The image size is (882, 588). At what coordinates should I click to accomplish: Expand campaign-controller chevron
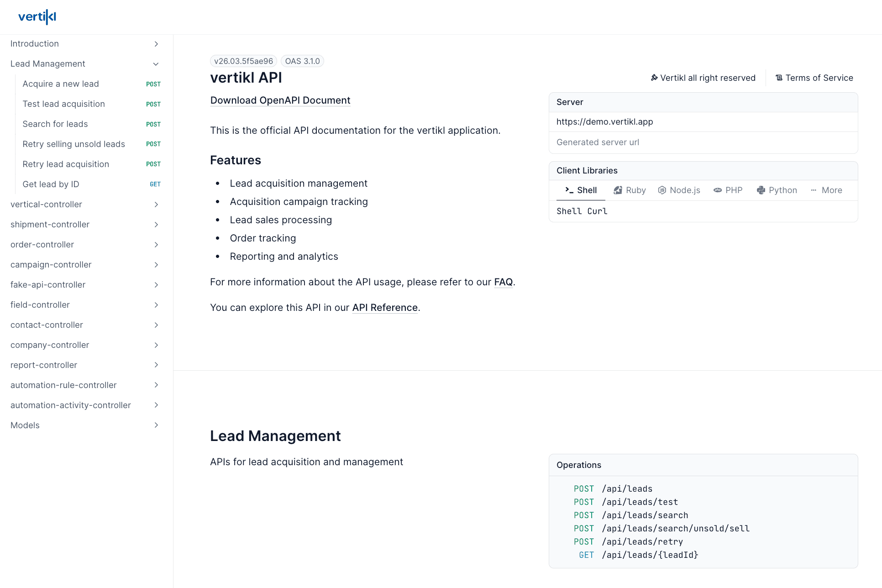click(156, 265)
